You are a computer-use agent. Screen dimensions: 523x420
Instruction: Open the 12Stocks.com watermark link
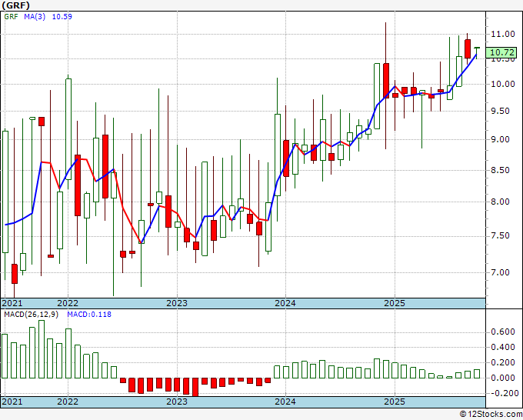coord(490,414)
